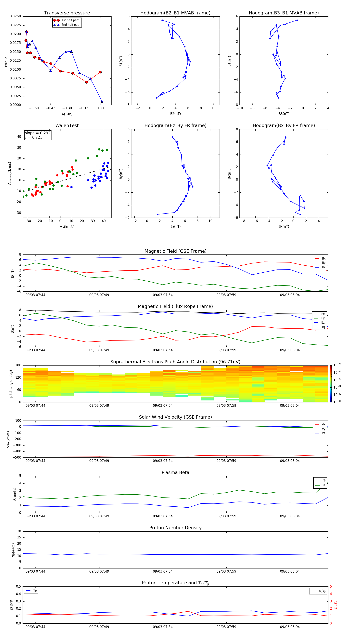Click the "Solar Wind Velocity (GSE Frame)" title
This screenshot has width=351, height=644.
tap(175, 417)
